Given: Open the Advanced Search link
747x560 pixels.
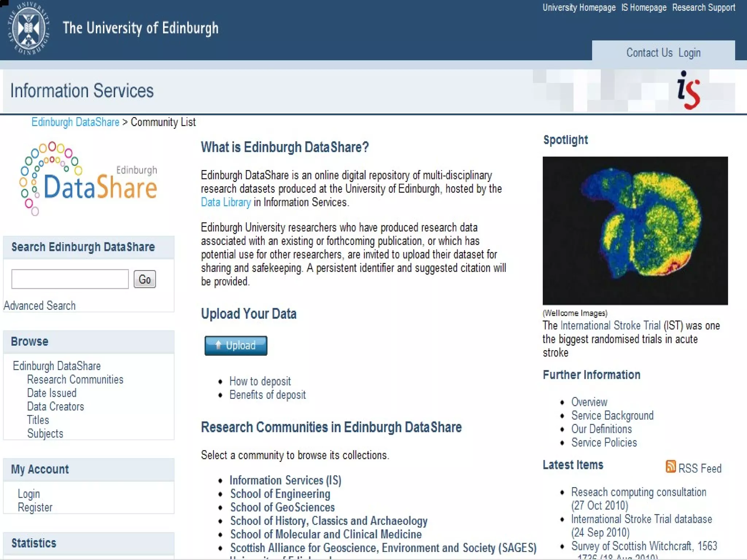Looking at the screenshot, I should click(40, 306).
